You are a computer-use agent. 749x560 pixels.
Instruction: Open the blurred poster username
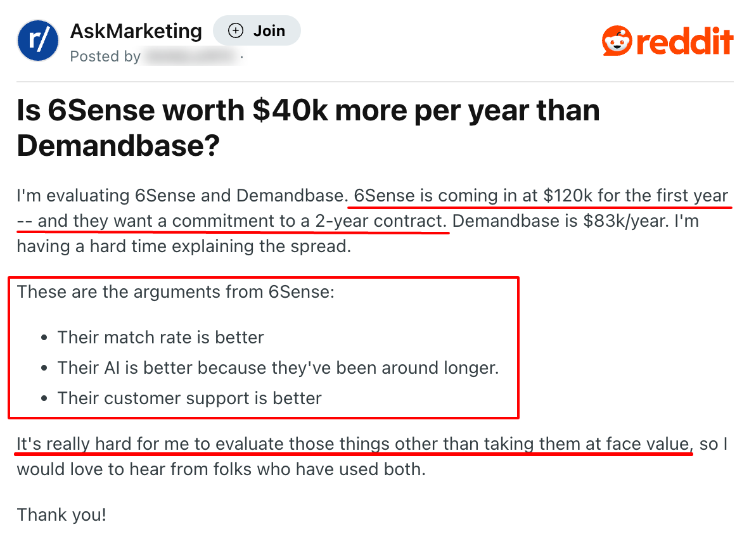point(192,57)
